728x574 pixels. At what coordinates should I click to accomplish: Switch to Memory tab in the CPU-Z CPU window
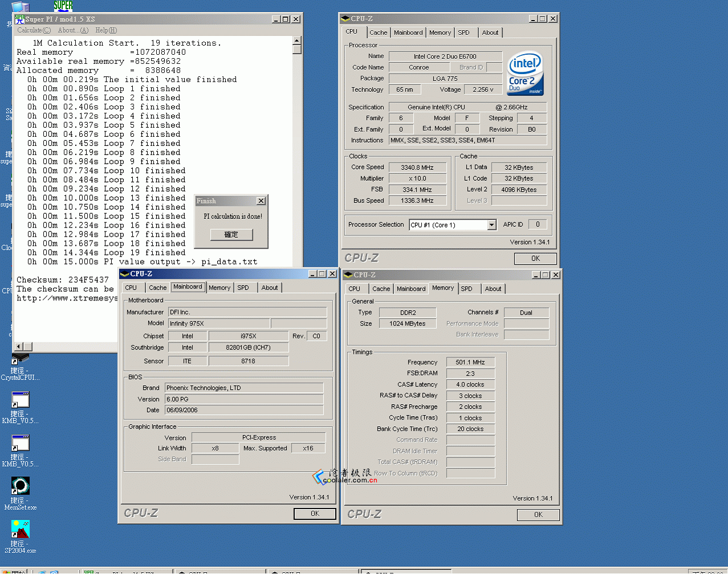click(x=440, y=32)
